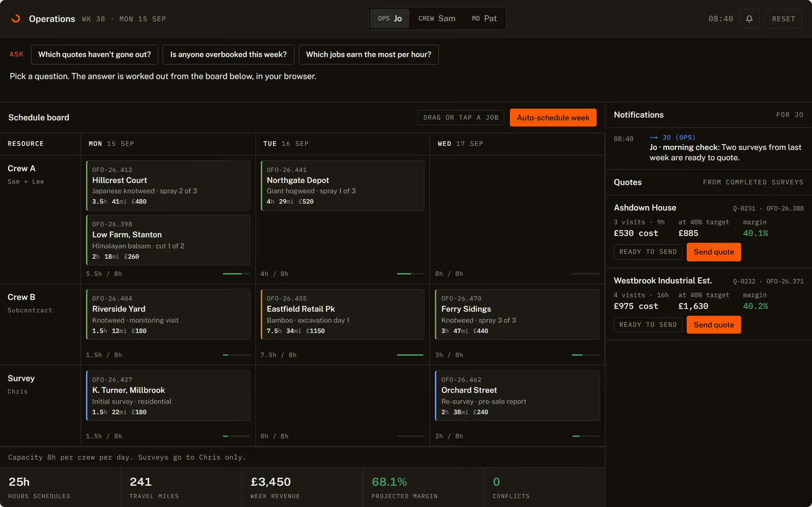Click Crew B Tuesday capacity bar

pyautogui.click(x=411, y=355)
